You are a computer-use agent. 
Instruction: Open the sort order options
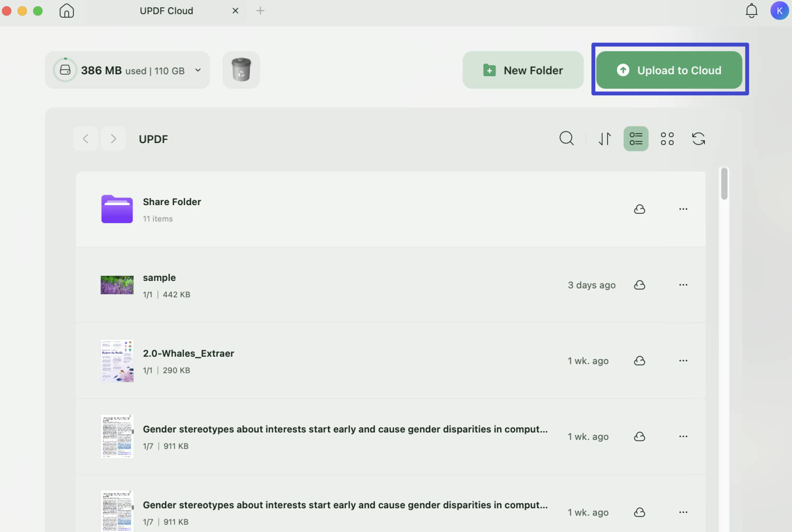pyautogui.click(x=605, y=139)
